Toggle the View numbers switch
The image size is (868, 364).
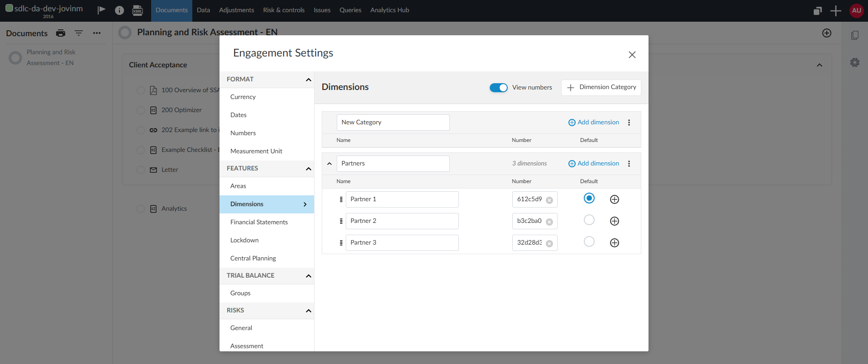point(499,88)
